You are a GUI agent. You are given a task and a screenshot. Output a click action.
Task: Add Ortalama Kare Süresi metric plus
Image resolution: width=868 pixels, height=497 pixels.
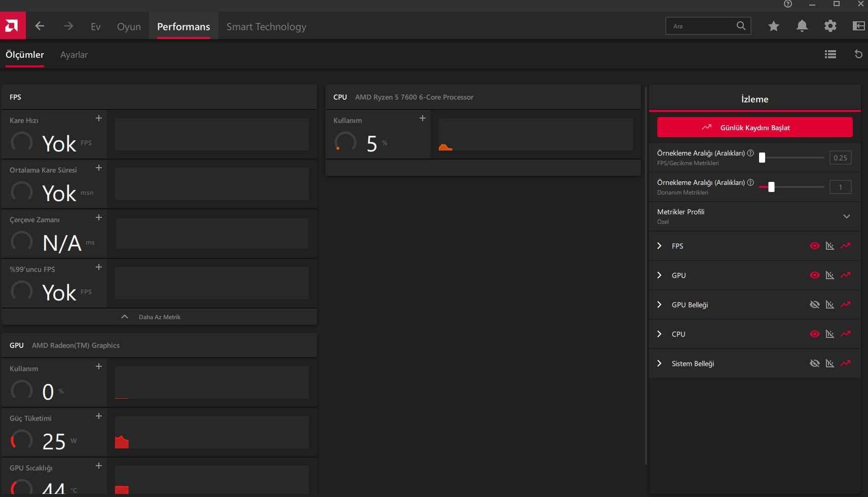point(99,168)
